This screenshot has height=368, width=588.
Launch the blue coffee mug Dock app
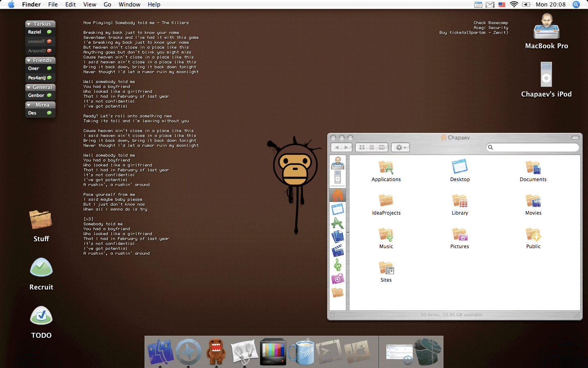tap(301, 352)
